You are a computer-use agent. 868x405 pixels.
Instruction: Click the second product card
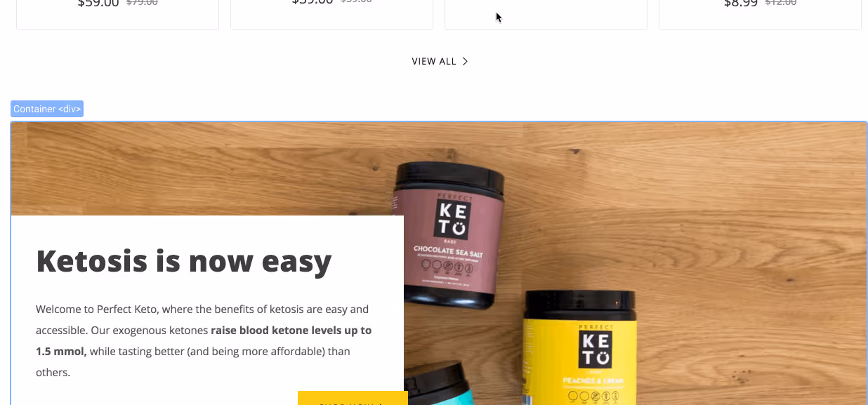click(331, 15)
